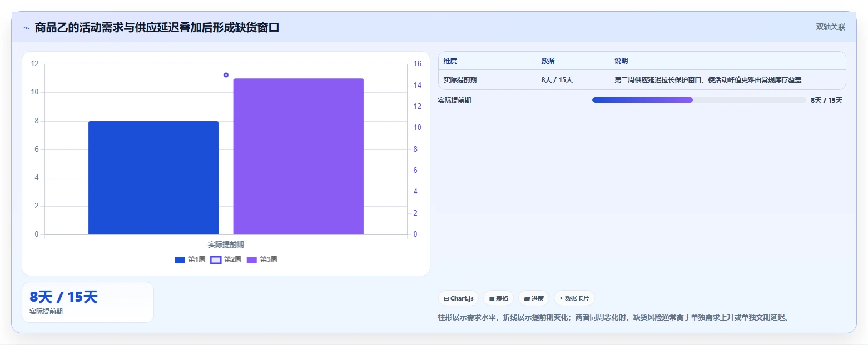868x345 pixels.
Task: Click the right axis tick label 14
Action: [x=418, y=85]
